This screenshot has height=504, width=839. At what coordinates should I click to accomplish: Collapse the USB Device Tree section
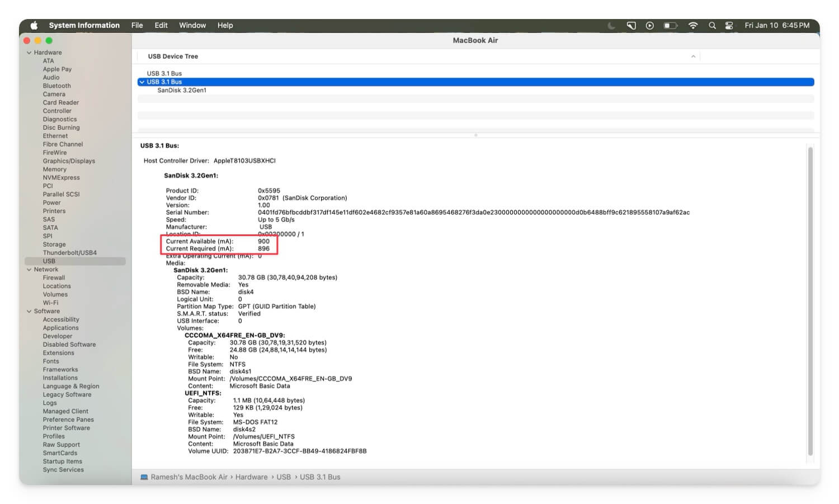pyautogui.click(x=694, y=56)
